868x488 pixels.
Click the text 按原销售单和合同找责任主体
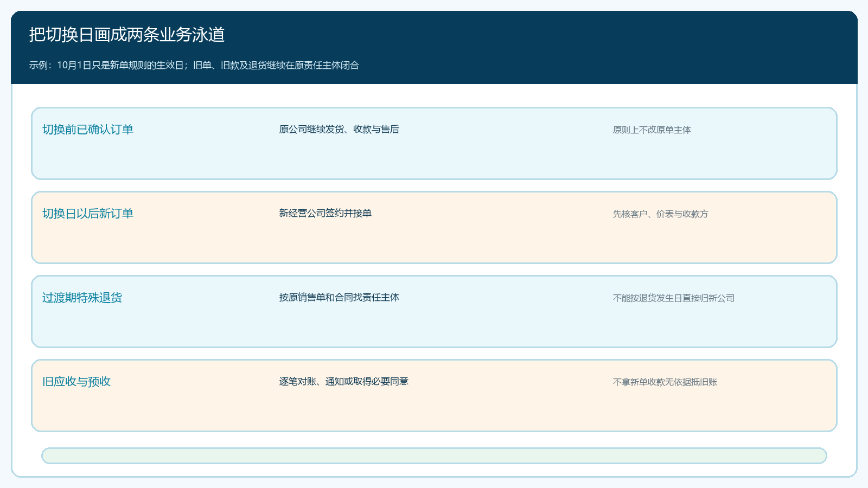(339, 298)
